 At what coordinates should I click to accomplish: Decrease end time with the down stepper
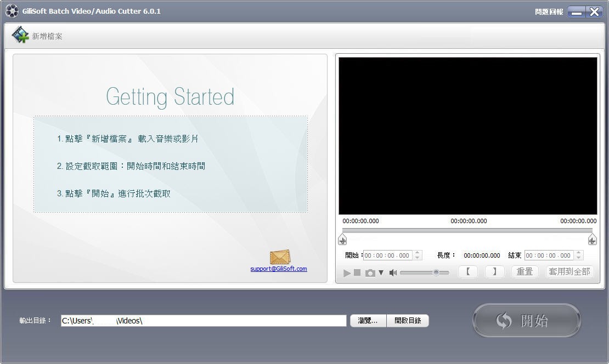point(579,258)
